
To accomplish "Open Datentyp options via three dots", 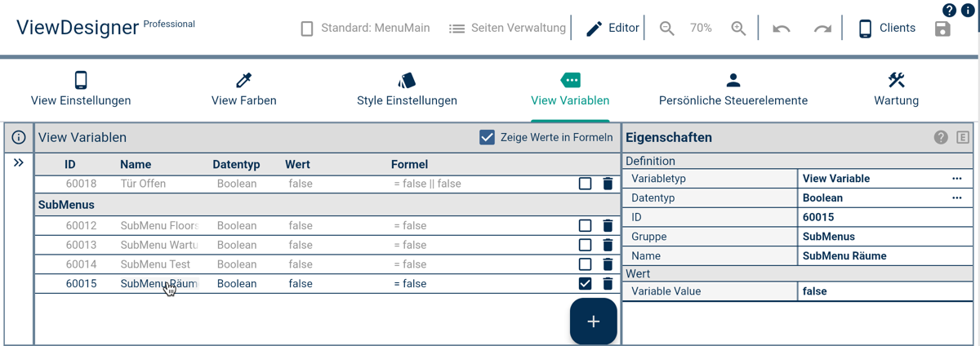I will [x=956, y=198].
